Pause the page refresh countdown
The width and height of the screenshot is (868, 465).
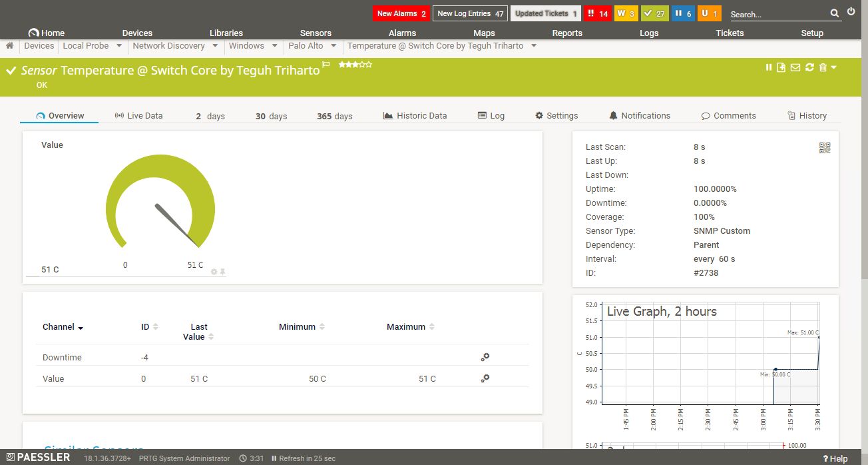(276, 458)
